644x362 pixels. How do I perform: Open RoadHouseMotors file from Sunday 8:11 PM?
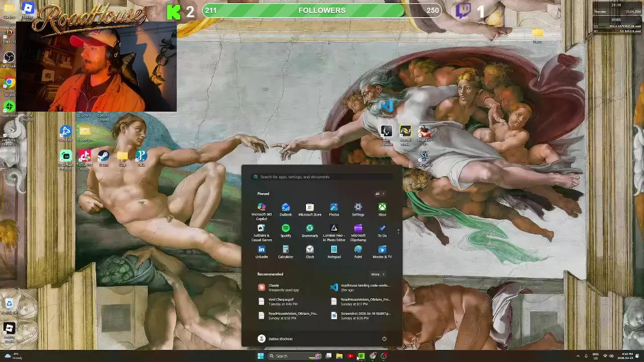pyautogui.click(x=361, y=301)
